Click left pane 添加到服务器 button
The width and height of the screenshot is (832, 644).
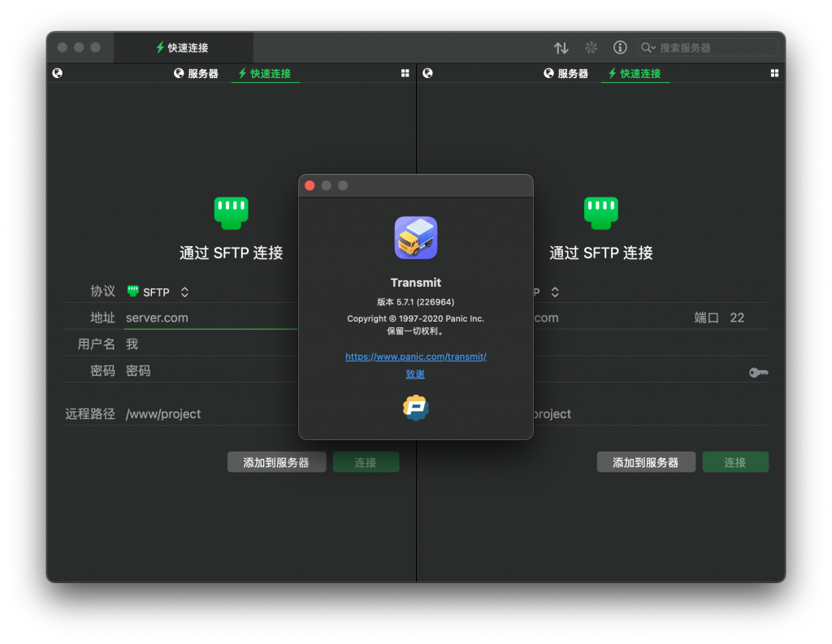(x=276, y=462)
